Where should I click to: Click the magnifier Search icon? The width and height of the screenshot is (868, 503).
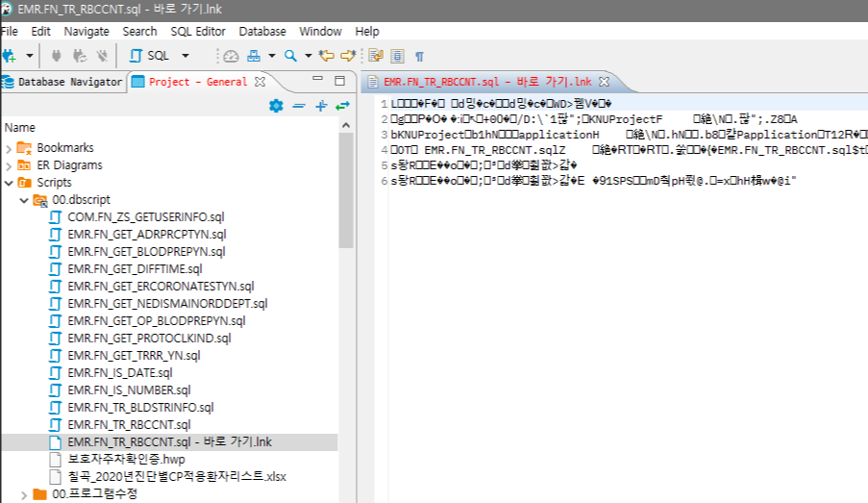tap(290, 56)
